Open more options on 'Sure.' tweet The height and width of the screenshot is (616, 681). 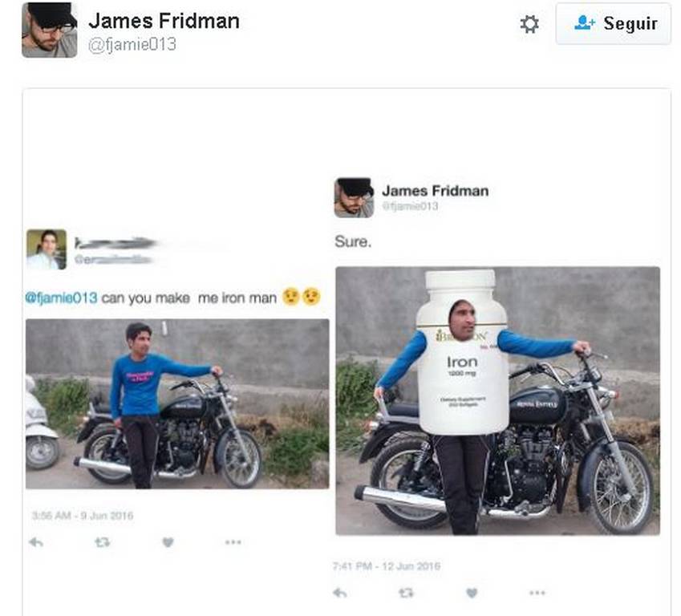click(537, 593)
